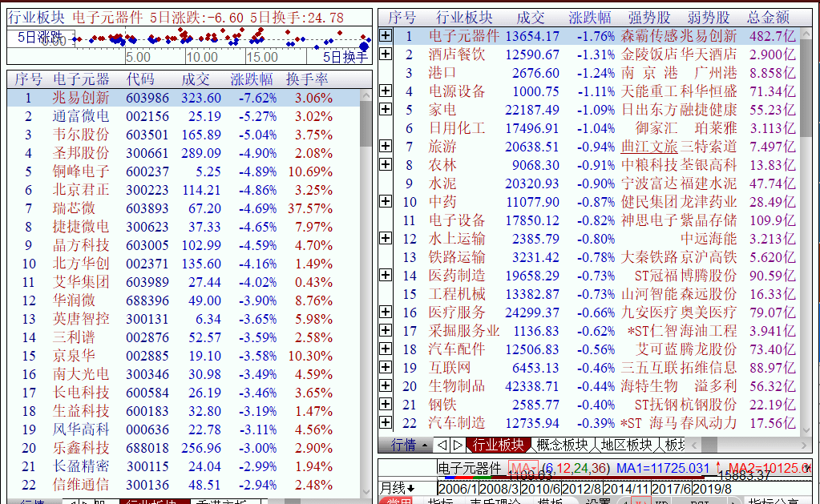This screenshot has width=820, height=504.
Task: Expand the 生物制品 sector row
Action: click(386, 386)
